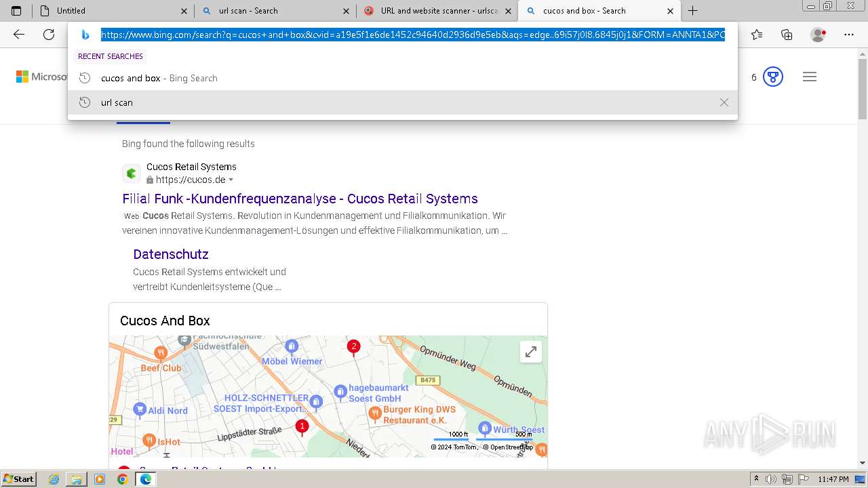Image resolution: width=868 pixels, height=488 pixels.
Task: Click Cucos green favicon in result
Action: pyautogui.click(x=132, y=173)
